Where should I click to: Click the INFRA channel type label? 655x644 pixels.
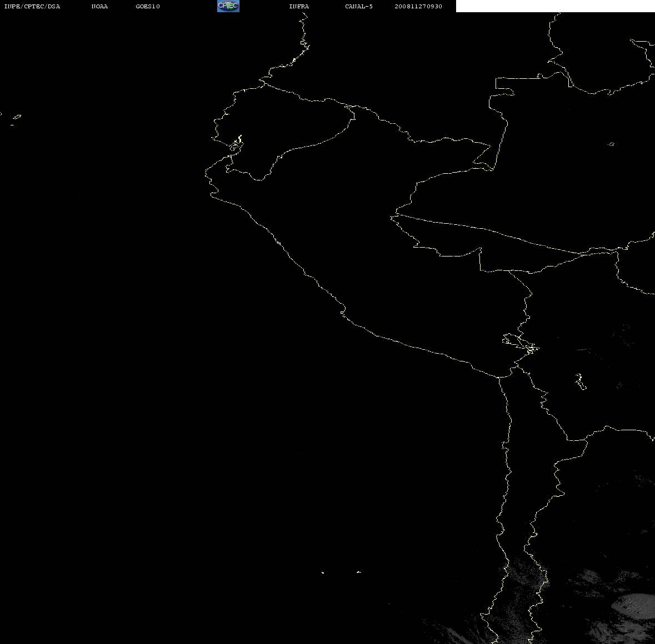pos(299,6)
